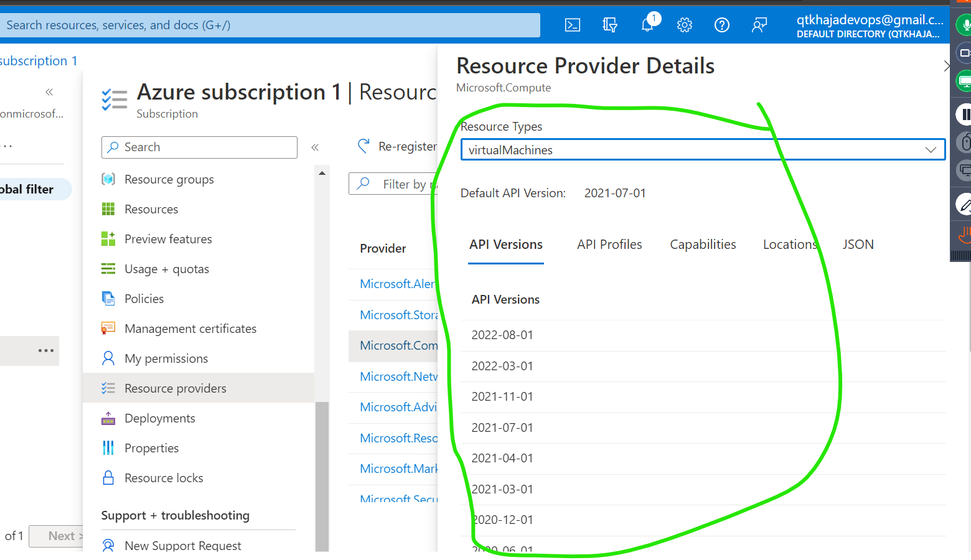Click the Management certificates icon
Screen dimensions: 971x560
(x=108, y=329)
